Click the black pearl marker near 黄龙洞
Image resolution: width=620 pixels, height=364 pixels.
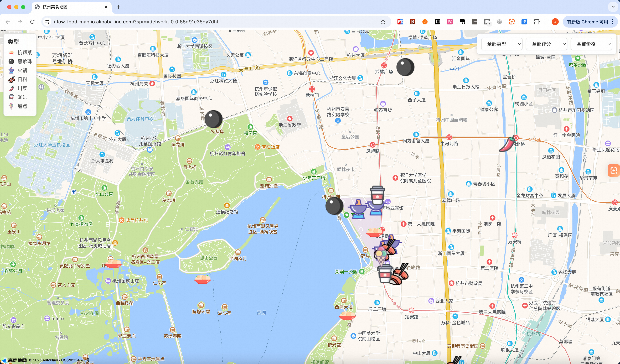coord(214,119)
